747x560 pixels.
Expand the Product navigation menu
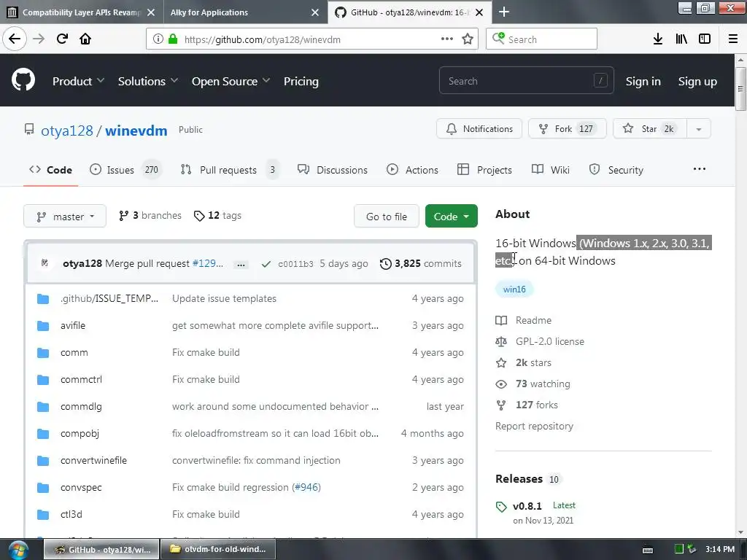(x=78, y=82)
